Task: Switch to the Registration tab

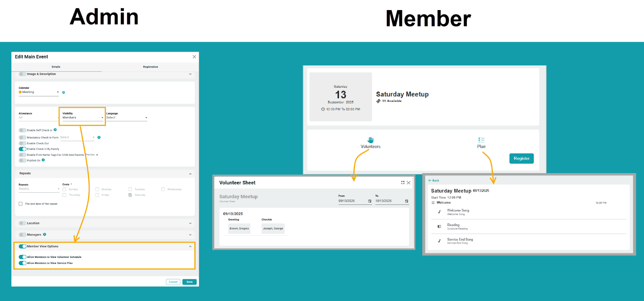Action: pos(151,67)
